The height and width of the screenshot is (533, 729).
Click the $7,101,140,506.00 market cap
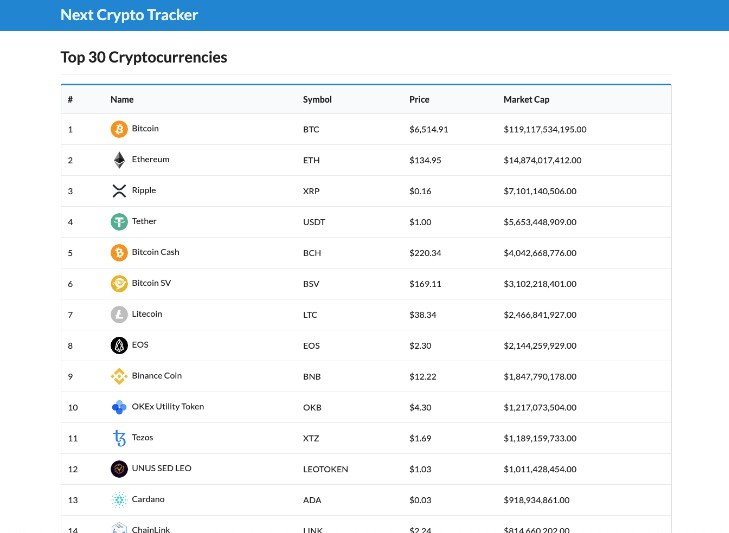pyautogui.click(x=540, y=191)
